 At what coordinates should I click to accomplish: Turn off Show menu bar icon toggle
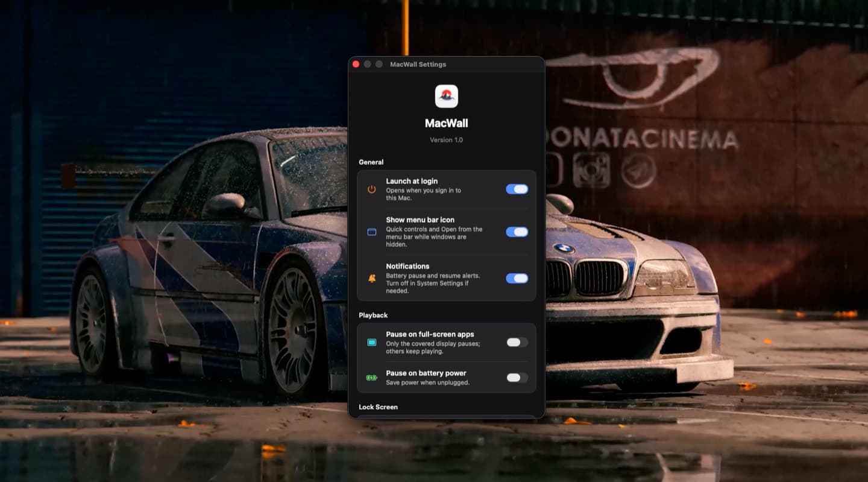tap(517, 232)
